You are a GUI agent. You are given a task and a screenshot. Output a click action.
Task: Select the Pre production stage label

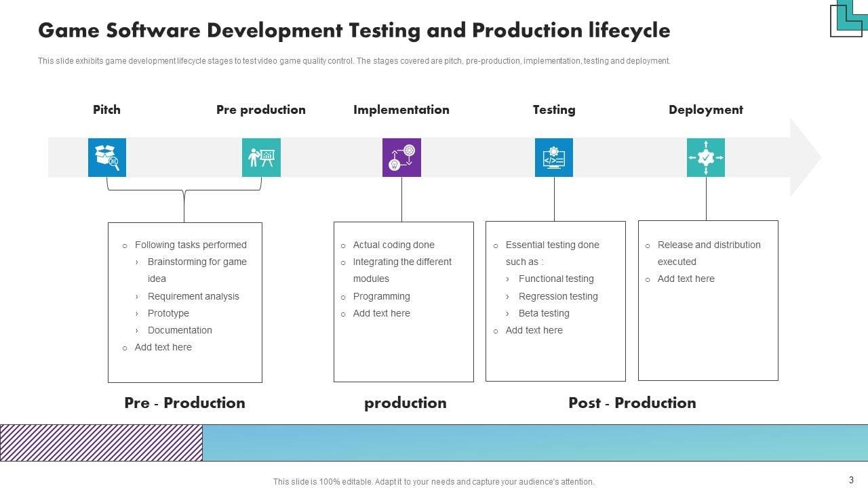261,110
